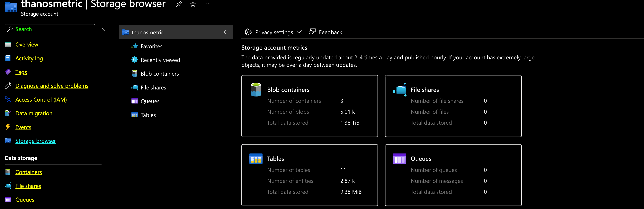Image resolution: width=644 pixels, height=209 pixels.
Task: Click the Activity log icon
Action: tap(8, 58)
